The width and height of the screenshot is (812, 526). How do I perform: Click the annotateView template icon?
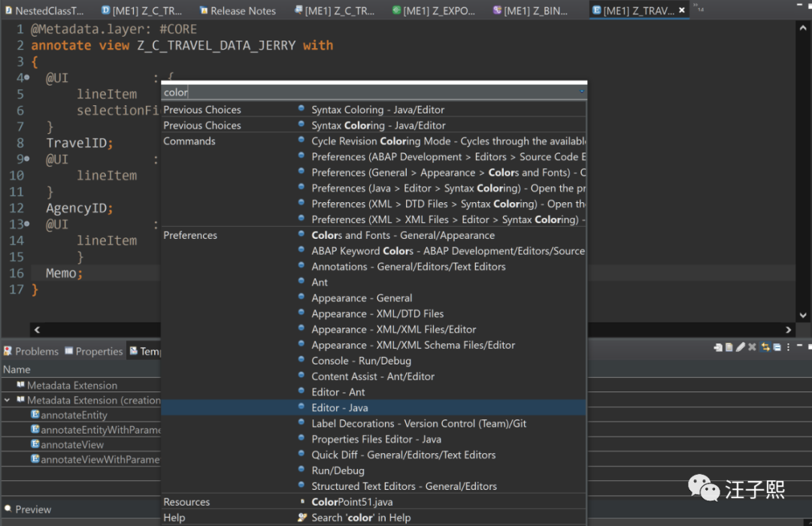[x=35, y=445]
